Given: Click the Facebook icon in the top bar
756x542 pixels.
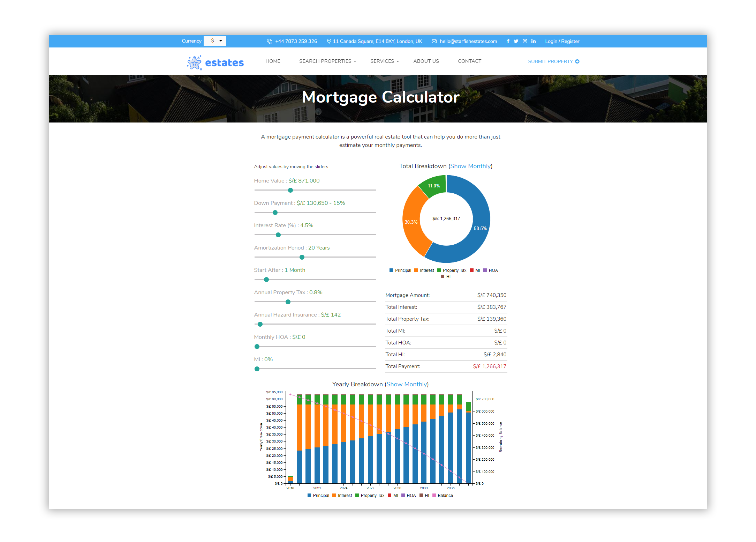Looking at the screenshot, I should (508, 41).
